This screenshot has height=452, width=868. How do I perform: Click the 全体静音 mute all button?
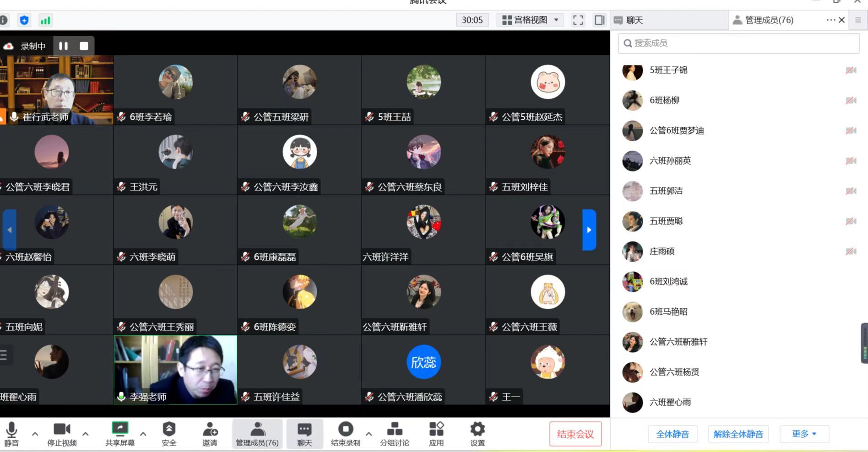tap(672, 434)
